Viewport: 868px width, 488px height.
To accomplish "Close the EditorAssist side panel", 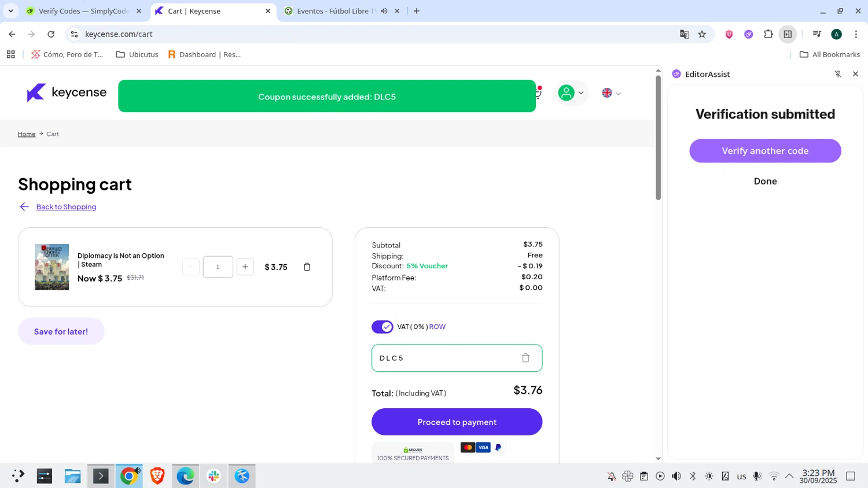I will point(855,74).
